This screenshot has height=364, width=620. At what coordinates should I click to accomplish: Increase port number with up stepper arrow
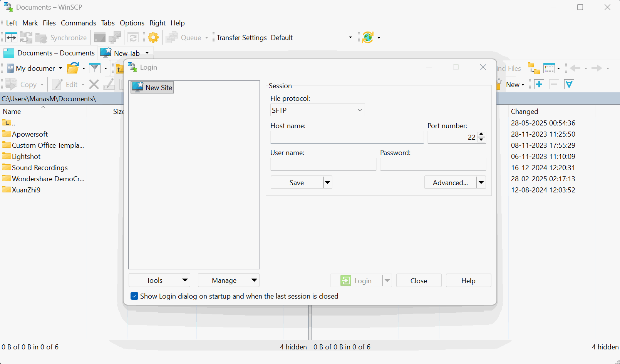pyautogui.click(x=481, y=134)
